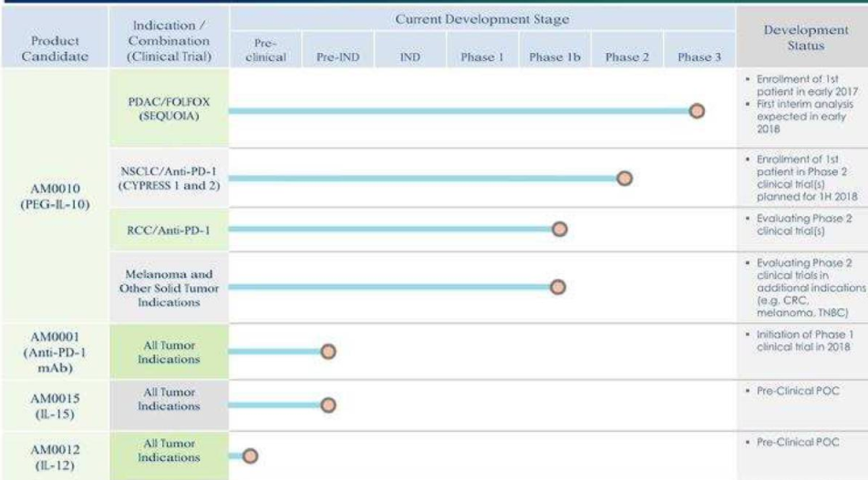Select the RCC/Anti-PD-1 progress endpoint circle
Image resolution: width=868 pixels, height=480 pixels.
coord(560,230)
